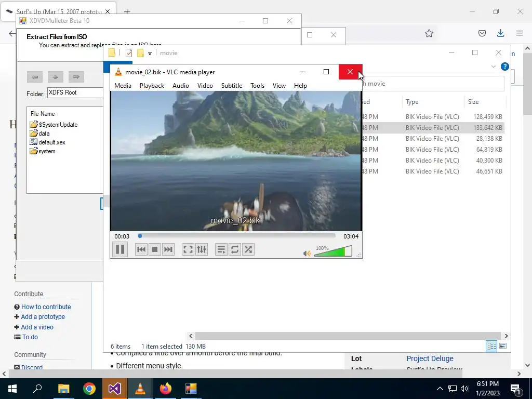Select the 28,138 KB BIK file row

tap(433, 138)
